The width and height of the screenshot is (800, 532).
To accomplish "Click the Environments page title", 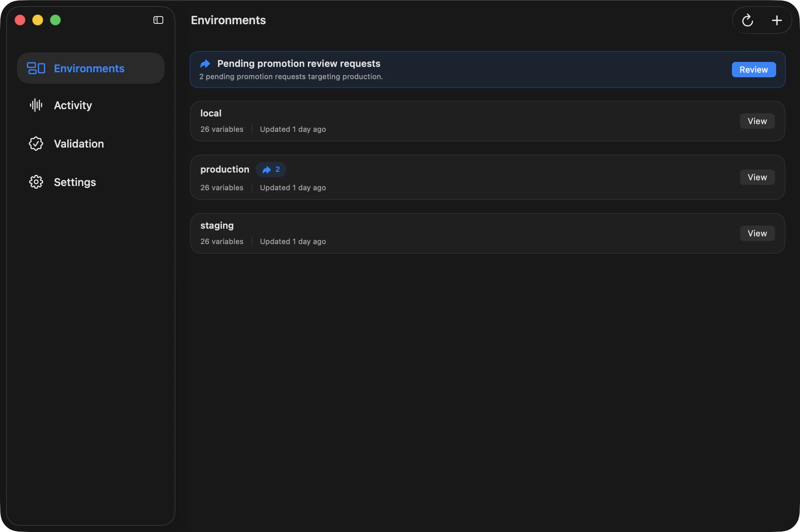I will (x=228, y=20).
